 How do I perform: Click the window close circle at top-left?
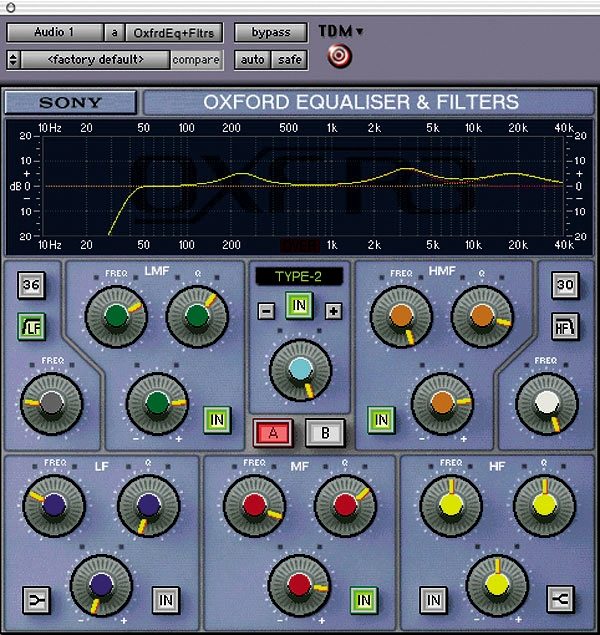pyautogui.click(x=11, y=7)
